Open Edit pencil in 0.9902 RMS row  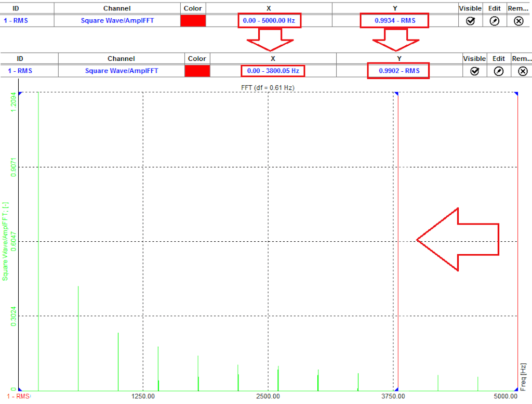point(498,71)
